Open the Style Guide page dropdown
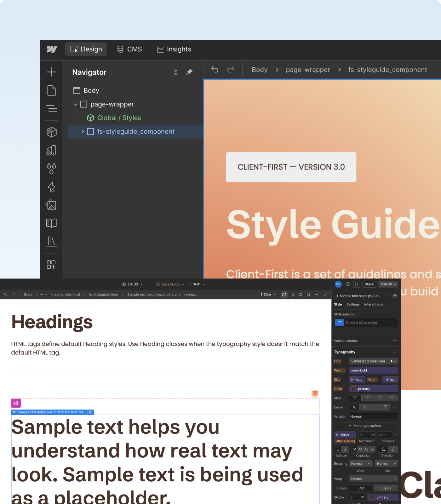This screenshot has width=441, height=504. tap(170, 284)
